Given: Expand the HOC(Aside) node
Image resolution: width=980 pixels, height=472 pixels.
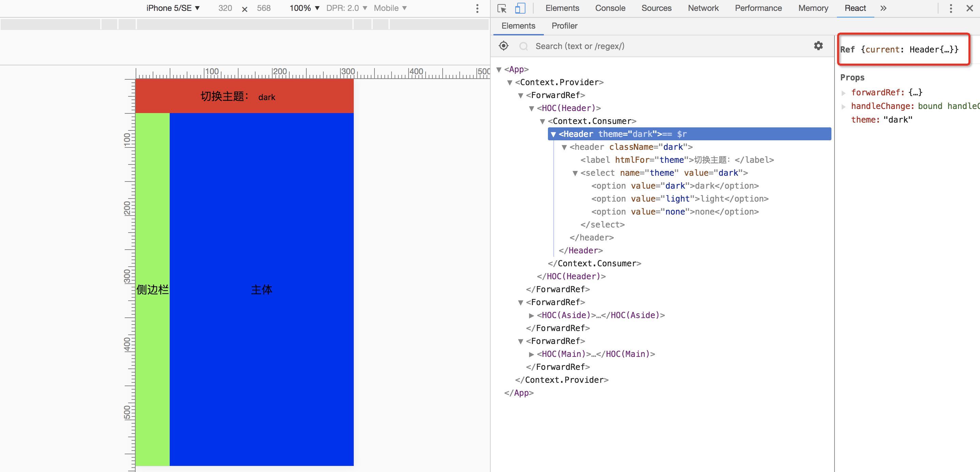Looking at the screenshot, I should [531, 315].
